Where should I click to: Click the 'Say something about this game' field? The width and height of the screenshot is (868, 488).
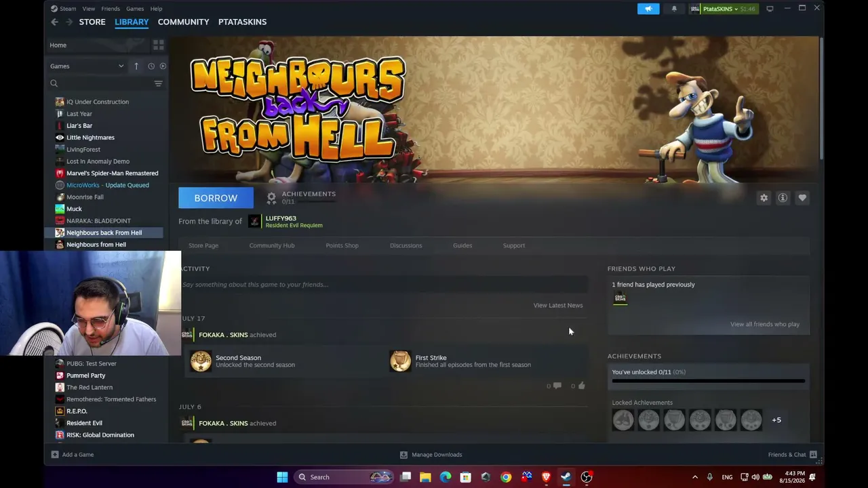tap(383, 285)
